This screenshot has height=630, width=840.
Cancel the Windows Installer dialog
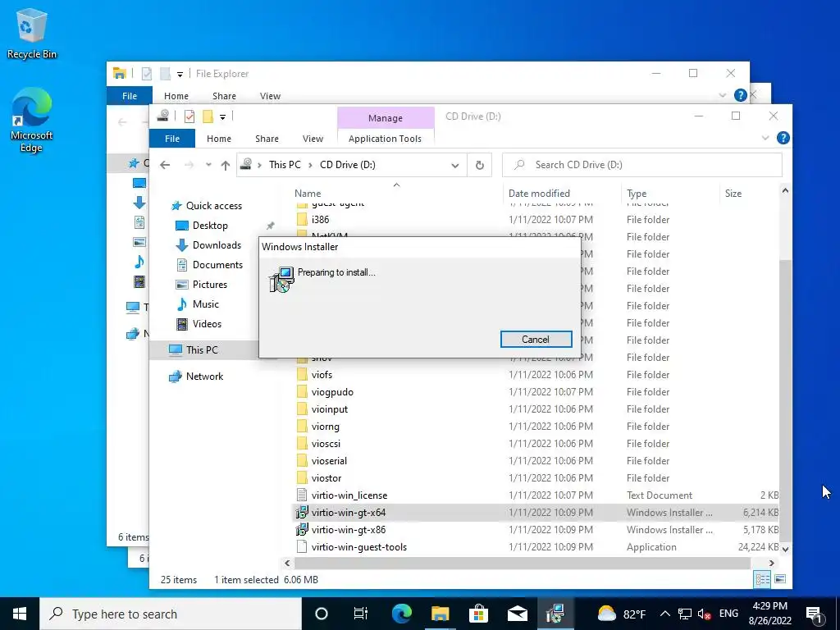coord(536,339)
